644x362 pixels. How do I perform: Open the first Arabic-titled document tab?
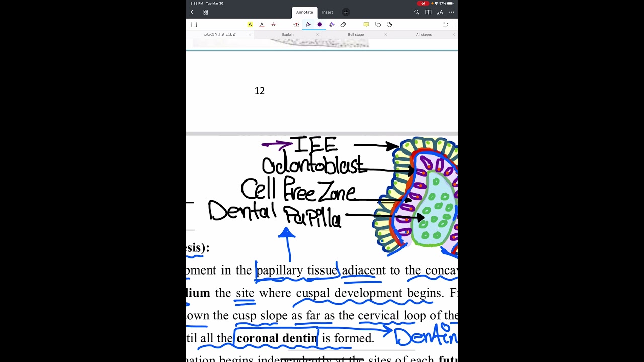tap(220, 34)
